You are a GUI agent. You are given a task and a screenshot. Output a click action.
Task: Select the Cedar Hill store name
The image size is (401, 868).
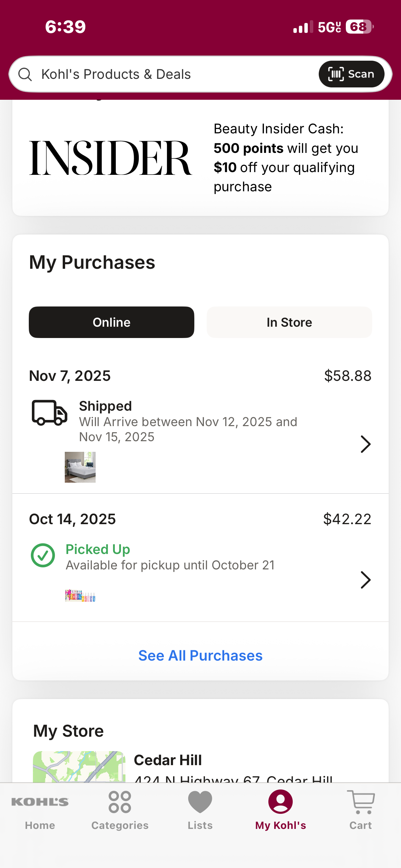point(168,760)
